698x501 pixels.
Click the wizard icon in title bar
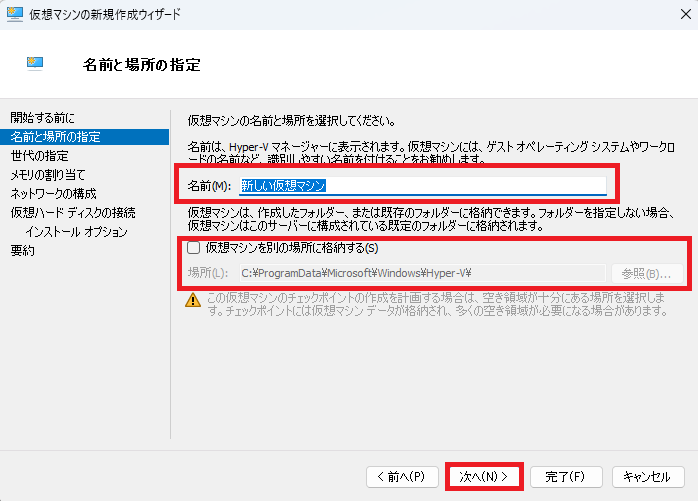click(15, 14)
